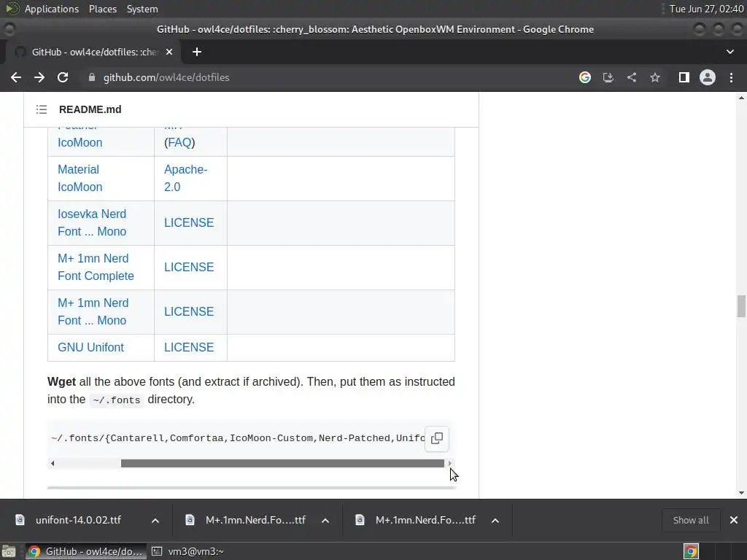This screenshot has height=560, width=747.
Task: Share this page icon
Action: pos(632,77)
